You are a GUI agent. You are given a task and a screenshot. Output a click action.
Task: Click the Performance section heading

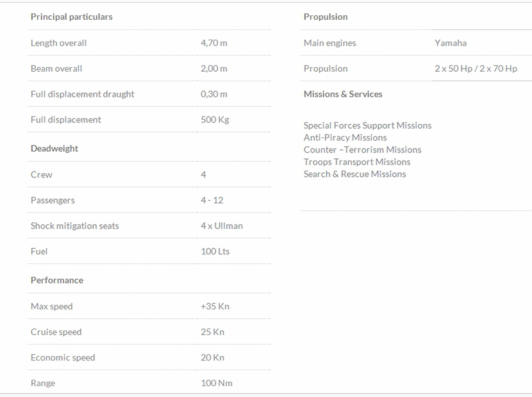(x=57, y=280)
